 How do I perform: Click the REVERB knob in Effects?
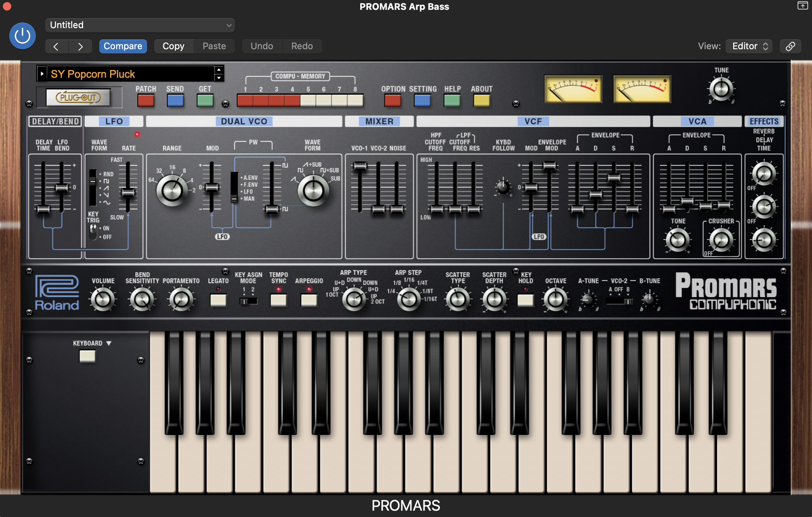point(764,174)
